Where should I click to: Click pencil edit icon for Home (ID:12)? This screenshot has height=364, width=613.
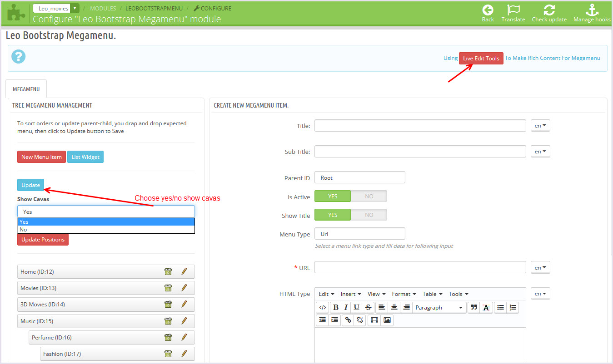[x=184, y=271]
